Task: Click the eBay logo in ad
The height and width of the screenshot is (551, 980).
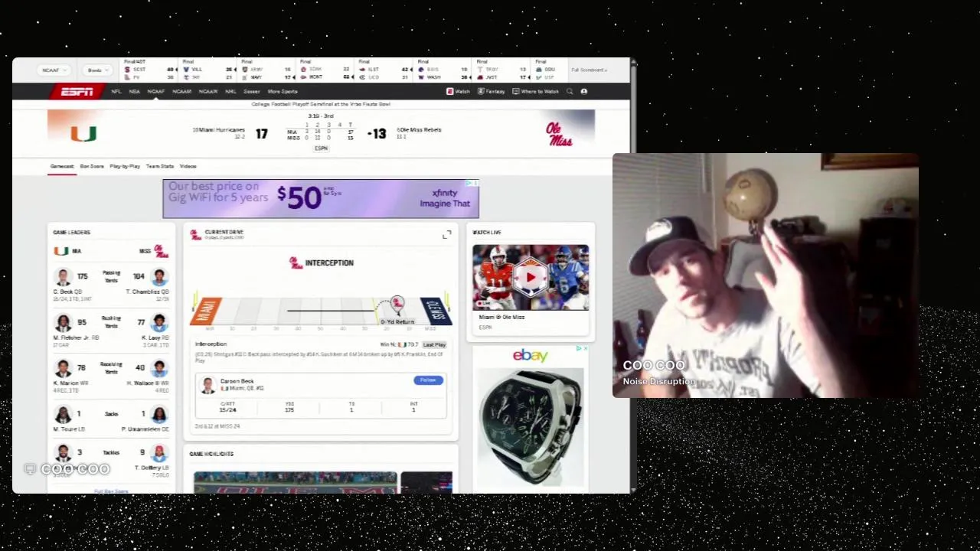Action: 530,356
